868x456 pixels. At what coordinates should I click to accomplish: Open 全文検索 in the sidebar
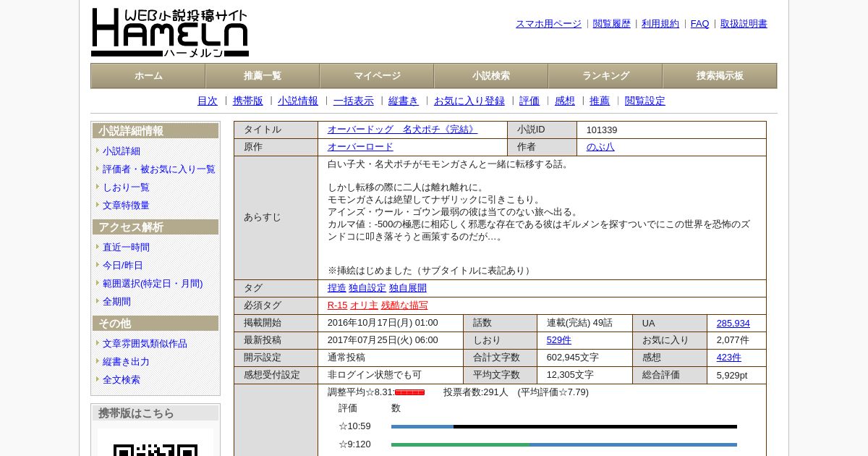pos(122,380)
